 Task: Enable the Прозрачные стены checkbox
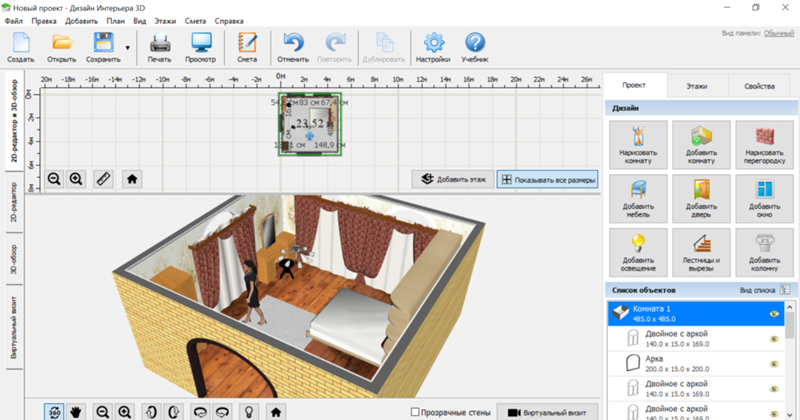(x=416, y=412)
